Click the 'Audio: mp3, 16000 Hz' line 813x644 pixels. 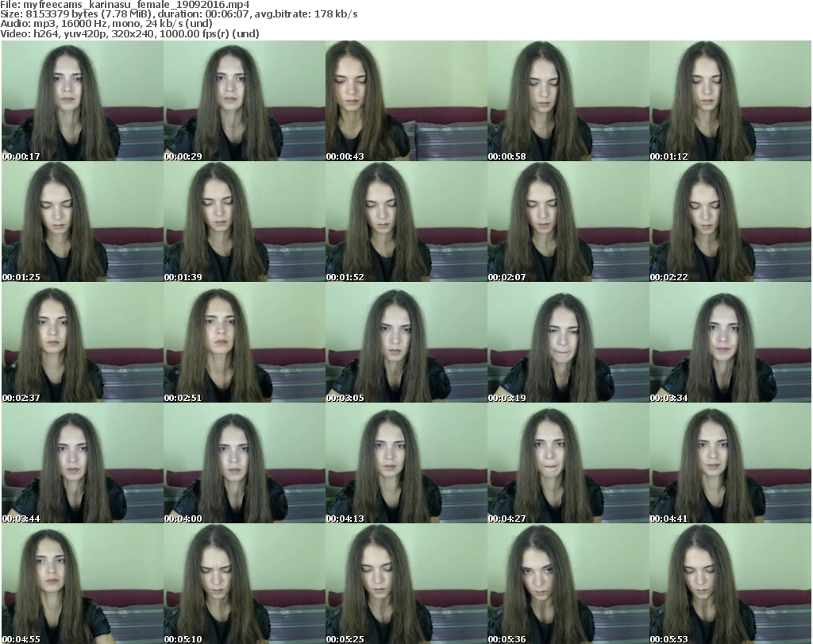coord(106,24)
